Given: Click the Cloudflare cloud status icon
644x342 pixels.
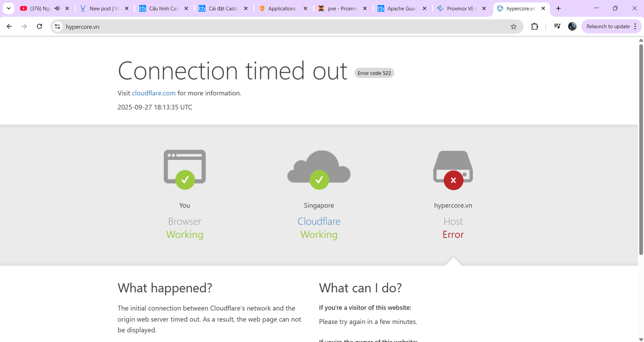Looking at the screenshot, I should tap(319, 170).
